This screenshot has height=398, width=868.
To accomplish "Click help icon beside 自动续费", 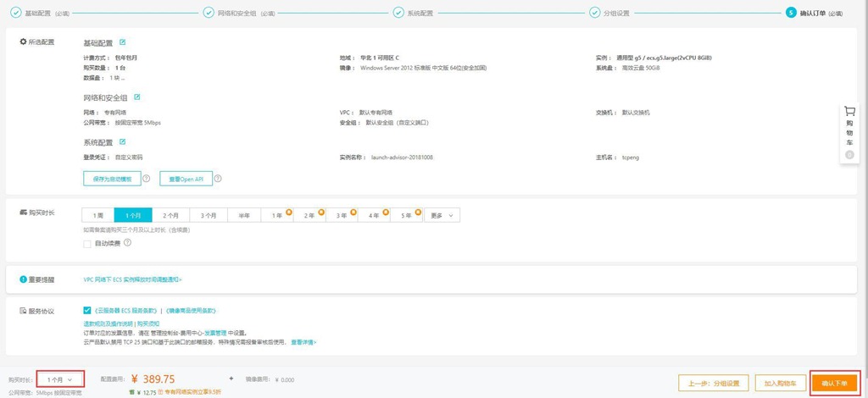I will [128, 243].
